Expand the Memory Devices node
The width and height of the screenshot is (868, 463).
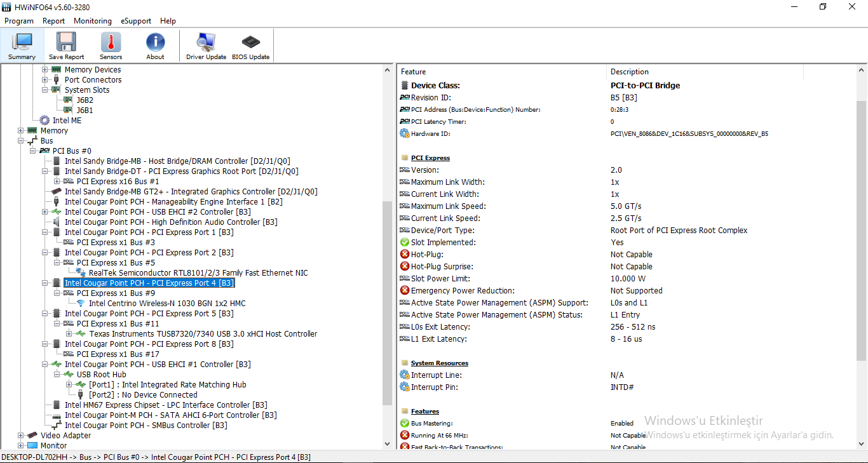[45, 69]
